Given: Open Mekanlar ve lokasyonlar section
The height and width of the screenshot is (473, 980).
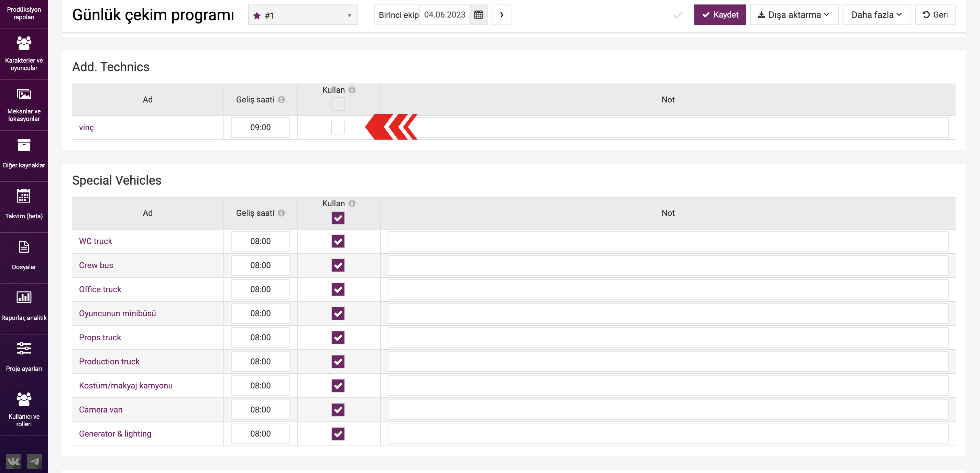Looking at the screenshot, I should [24, 105].
